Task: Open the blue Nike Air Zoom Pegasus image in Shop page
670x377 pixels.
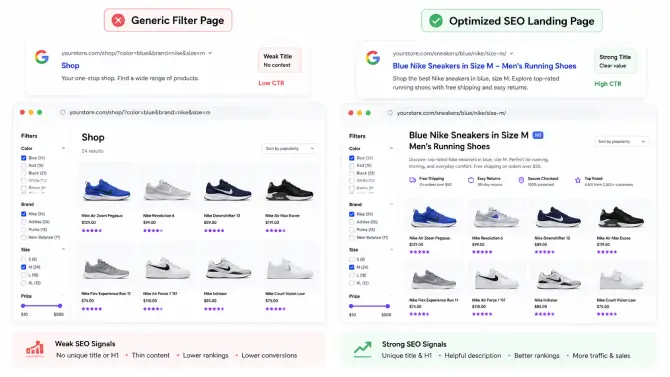Action: [107, 190]
